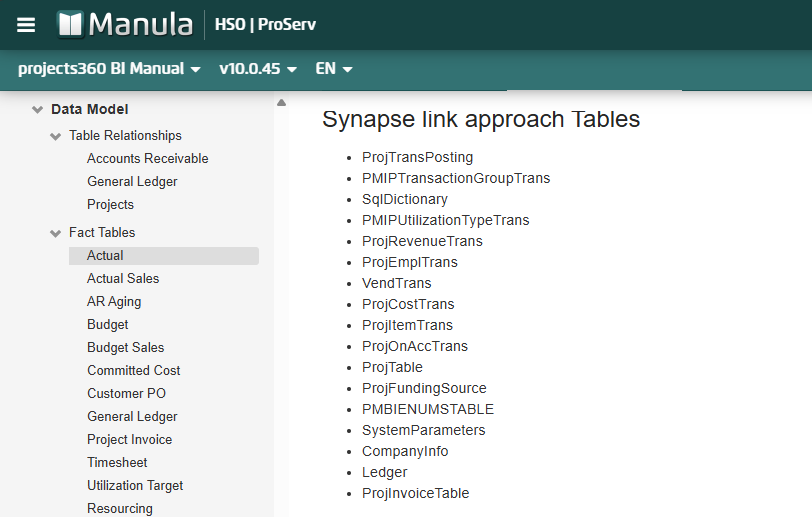Viewport: 812px width, 517px height.
Task: Open the Budget Sales page
Action: click(x=125, y=347)
